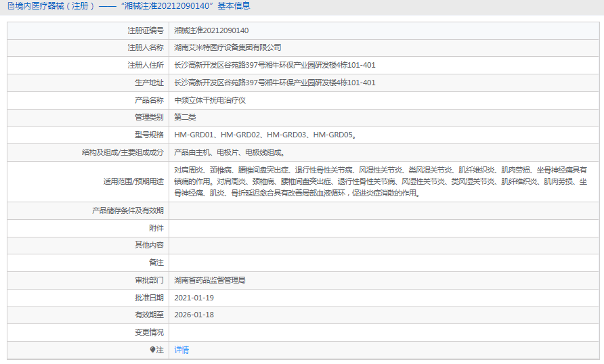Image resolution: width=604 pixels, height=364 pixels.
Task: Open the 详情 link in the 注 row
Action: point(181,350)
